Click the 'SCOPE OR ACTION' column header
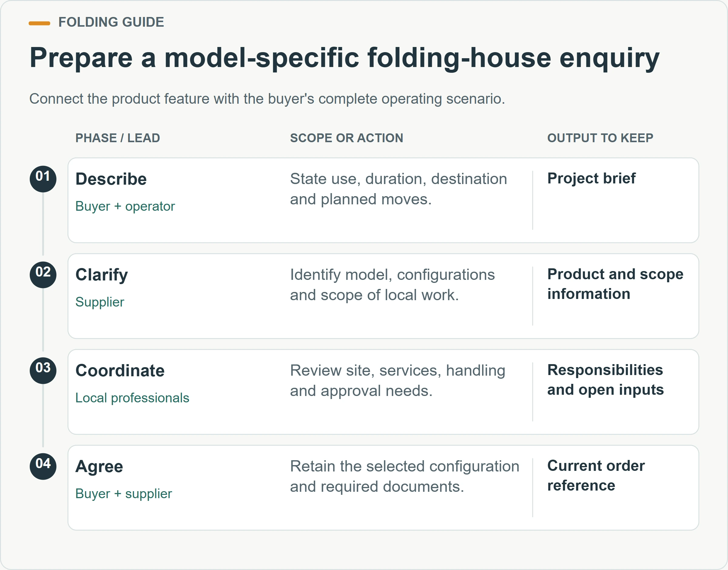728x570 pixels. coord(346,138)
